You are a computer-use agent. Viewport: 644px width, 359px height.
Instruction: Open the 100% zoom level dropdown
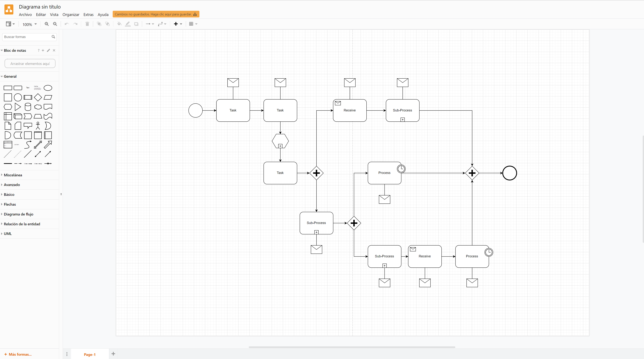[29, 24]
